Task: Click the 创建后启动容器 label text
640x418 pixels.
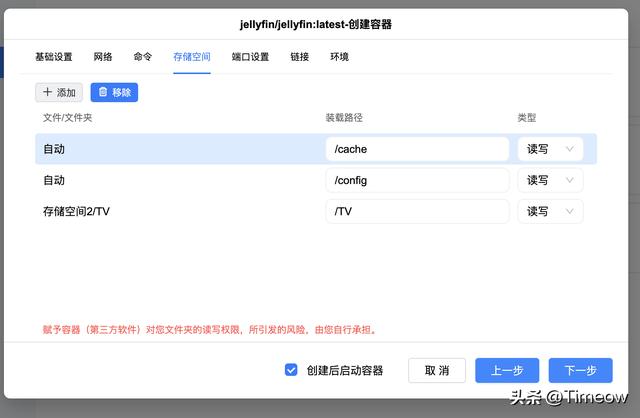Action: pyautogui.click(x=345, y=370)
